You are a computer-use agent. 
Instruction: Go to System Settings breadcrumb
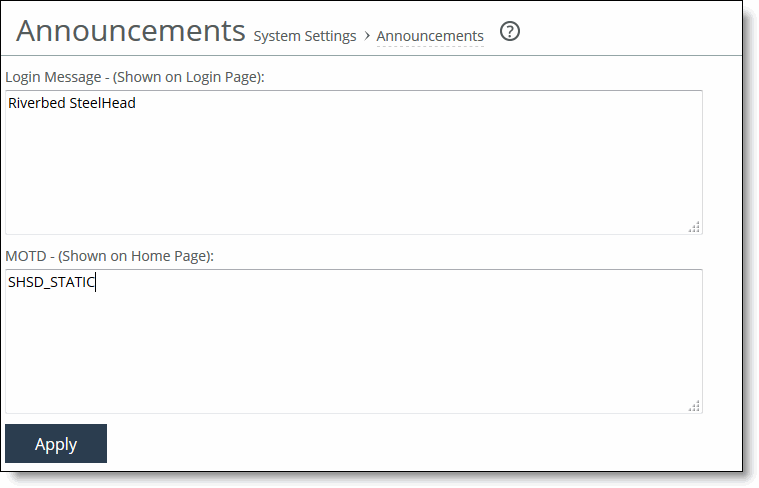click(x=305, y=36)
